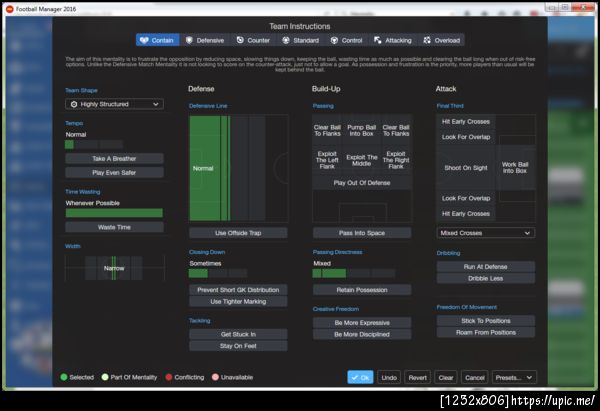Click the Standard tab ball icon
Screen dimensions: 600x411
coord(285,40)
